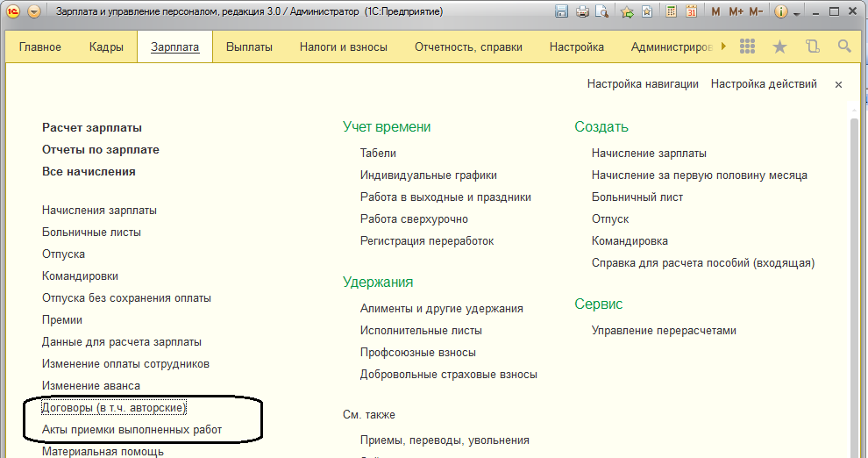Click the M- memory button

[x=756, y=11]
